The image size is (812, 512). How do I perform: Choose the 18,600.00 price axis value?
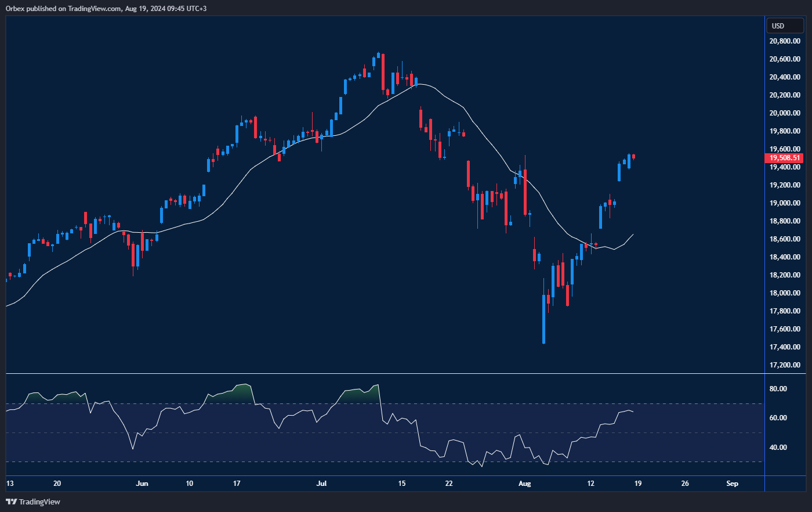point(785,239)
